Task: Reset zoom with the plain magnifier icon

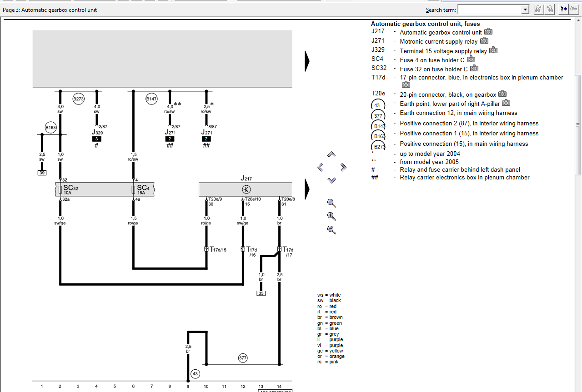Action: [x=331, y=203]
